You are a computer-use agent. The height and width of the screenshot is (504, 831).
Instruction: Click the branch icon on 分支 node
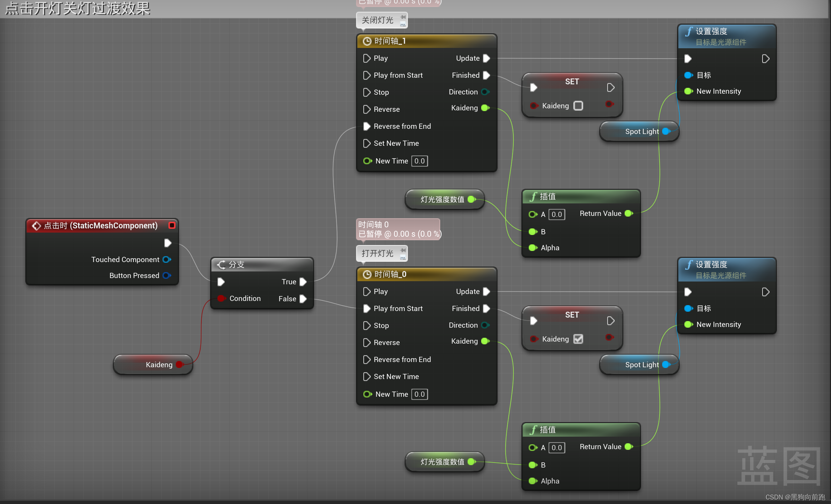point(221,265)
